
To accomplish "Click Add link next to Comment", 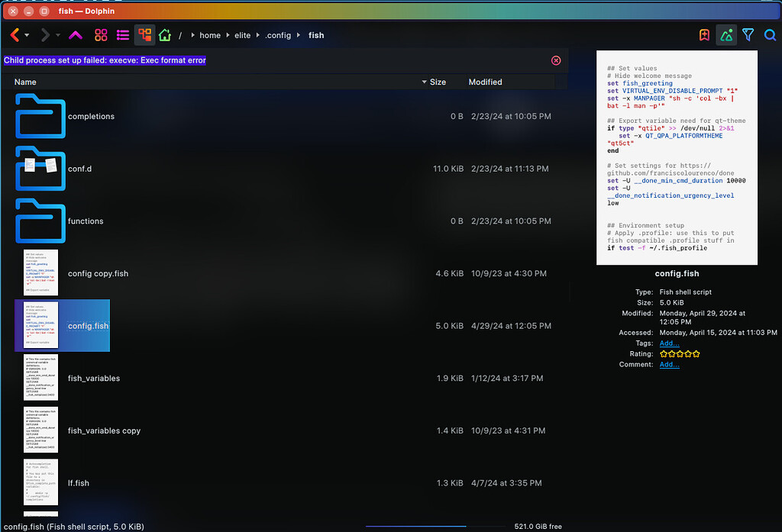I will click(669, 365).
